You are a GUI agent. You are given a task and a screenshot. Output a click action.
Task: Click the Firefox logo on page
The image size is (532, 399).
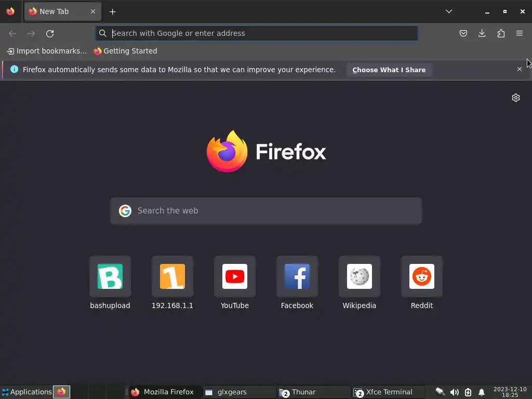pos(265,151)
